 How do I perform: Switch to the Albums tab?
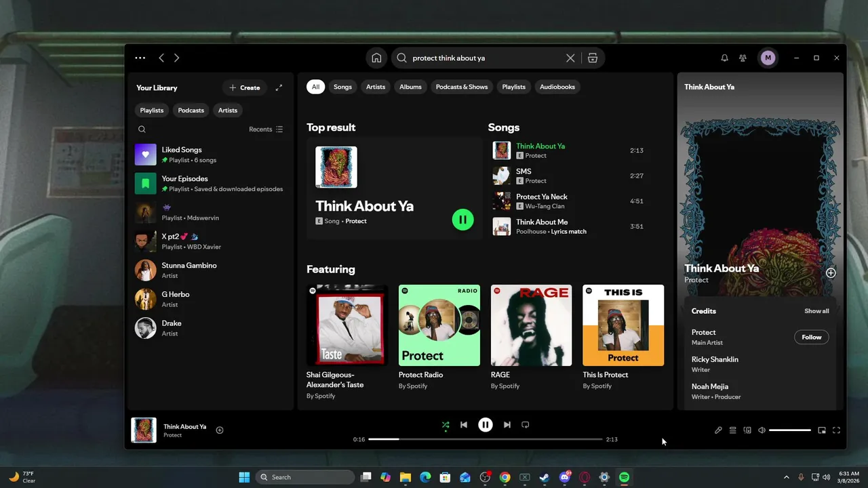(x=410, y=87)
